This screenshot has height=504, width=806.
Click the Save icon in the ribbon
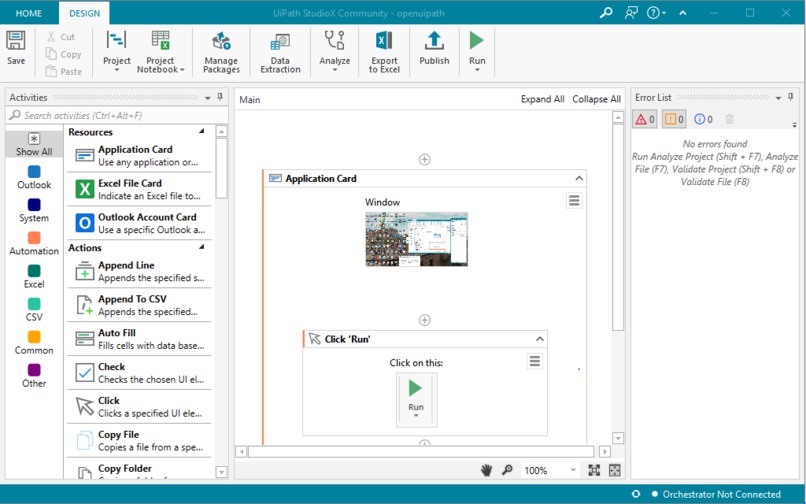coord(15,41)
